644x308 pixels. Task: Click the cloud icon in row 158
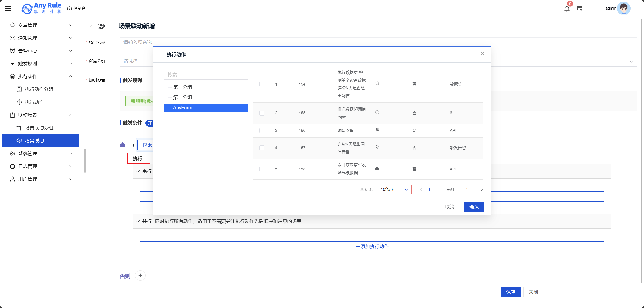pyautogui.click(x=377, y=169)
